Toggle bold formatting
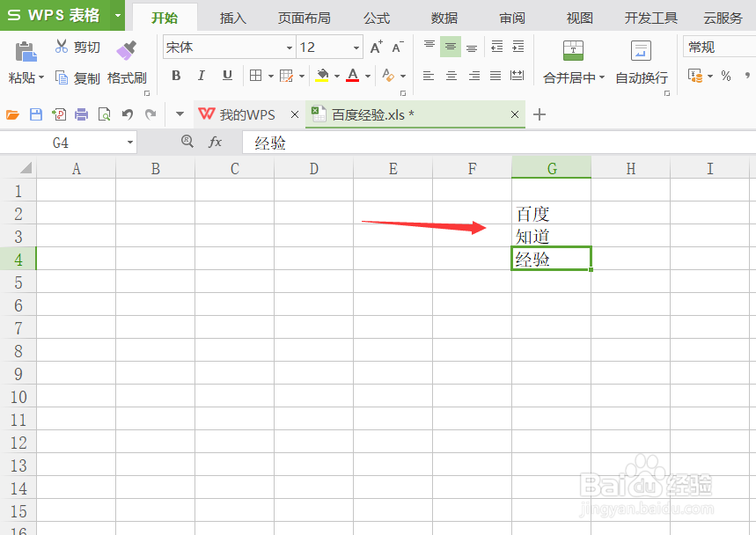Image resolution: width=756 pixels, height=535 pixels. pos(176,76)
